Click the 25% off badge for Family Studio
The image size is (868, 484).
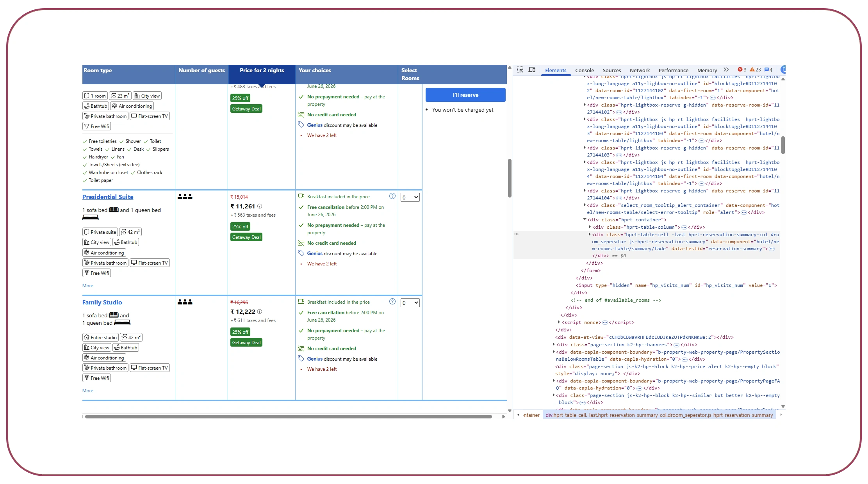click(x=240, y=332)
